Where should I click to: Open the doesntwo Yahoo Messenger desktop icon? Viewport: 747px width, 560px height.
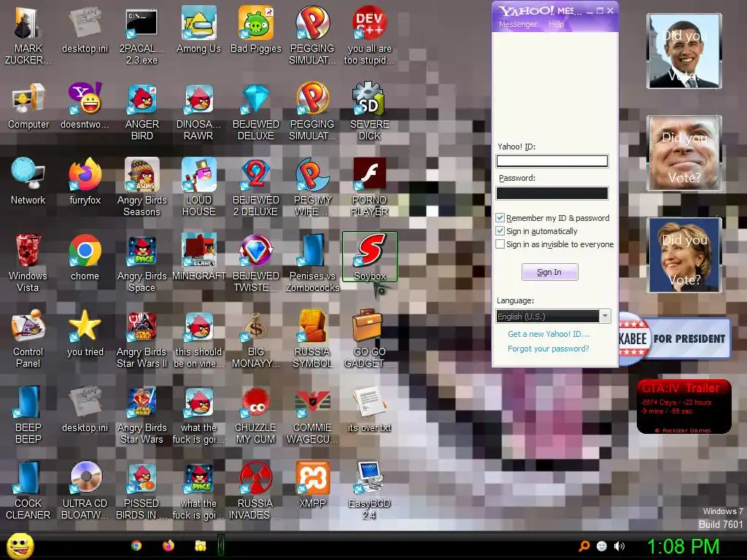click(x=85, y=105)
